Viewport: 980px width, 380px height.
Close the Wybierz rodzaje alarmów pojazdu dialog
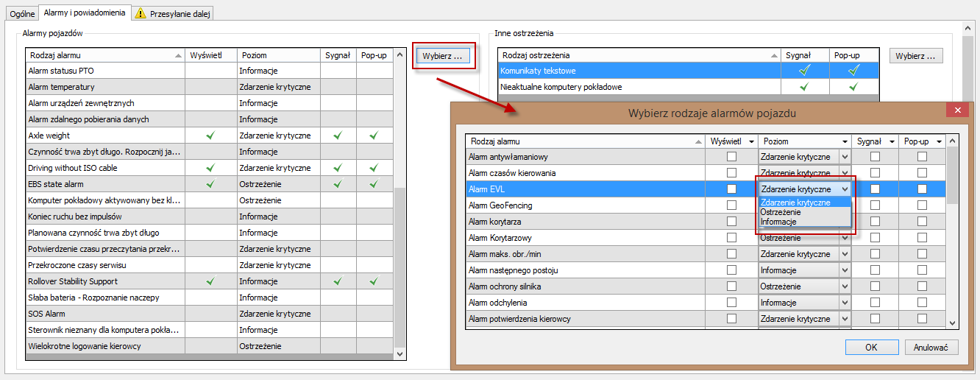pyautogui.click(x=957, y=110)
